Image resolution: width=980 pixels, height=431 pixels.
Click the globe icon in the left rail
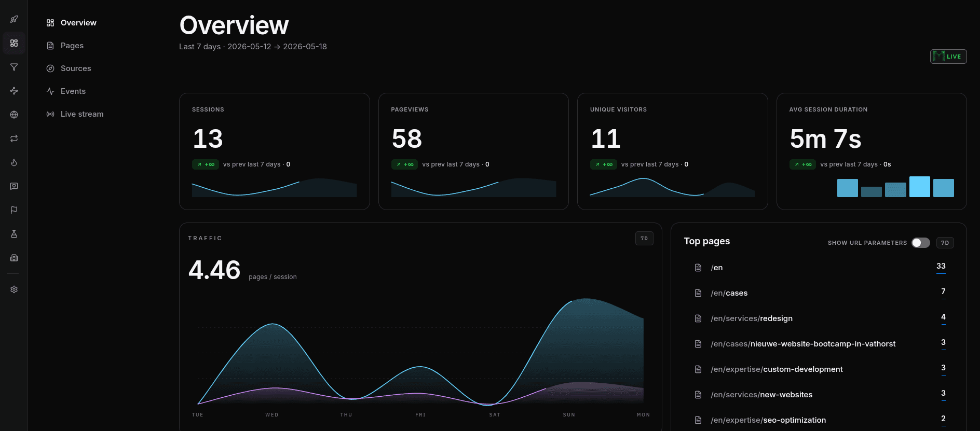click(14, 115)
